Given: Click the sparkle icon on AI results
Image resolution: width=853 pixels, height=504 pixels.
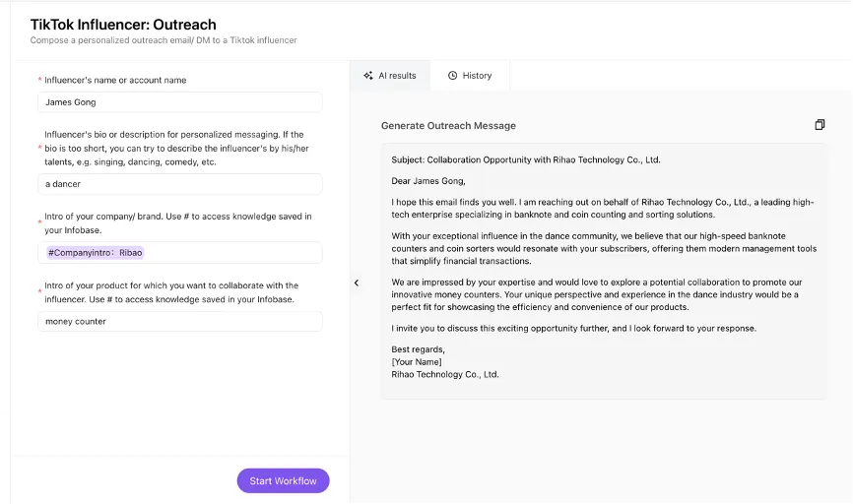Looking at the screenshot, I should point(367,76).
